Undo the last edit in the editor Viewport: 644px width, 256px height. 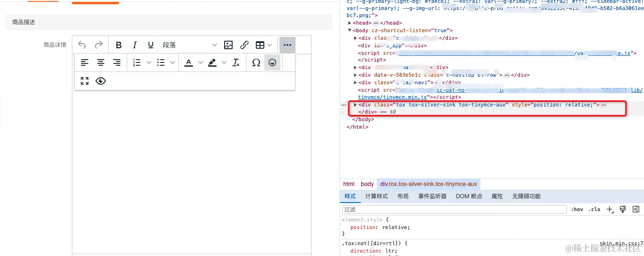82,45
